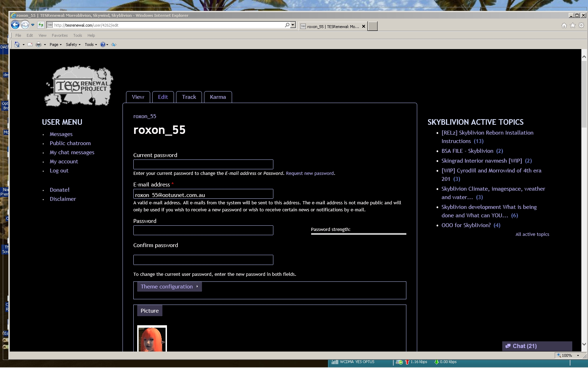The height and width of the screenshot is (368, 588).
Task: Open the Tools menu in the menu bar
Action: point(78,35)
